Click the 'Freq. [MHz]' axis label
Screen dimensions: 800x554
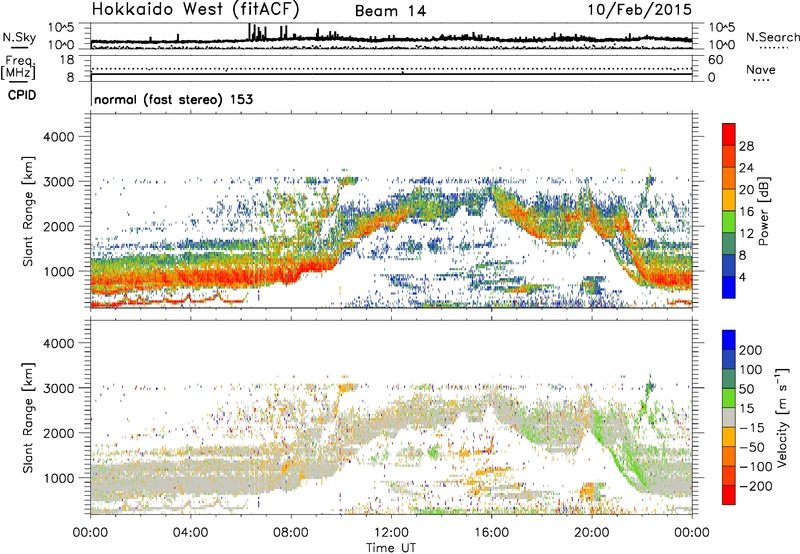click(x=18, y=68)
